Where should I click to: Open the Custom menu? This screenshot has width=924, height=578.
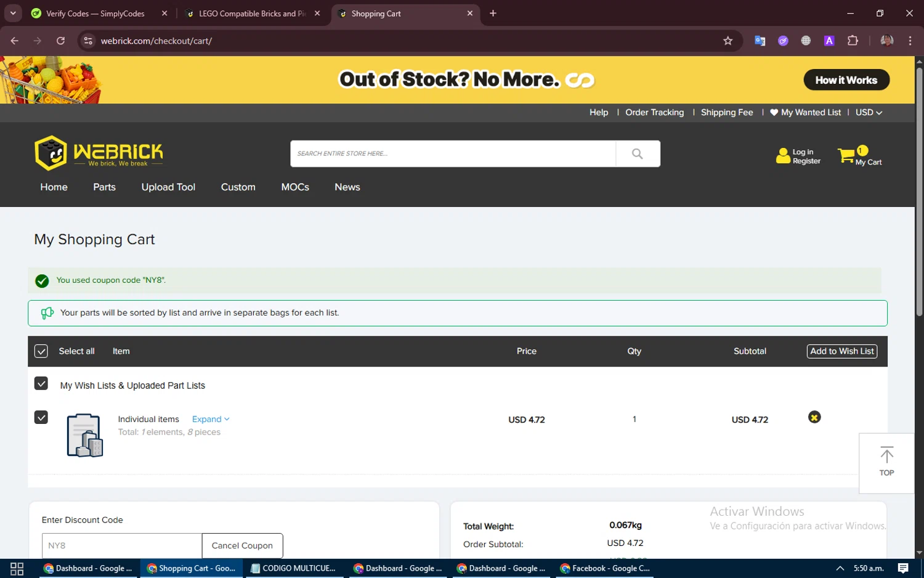click(x=238, y=187)
